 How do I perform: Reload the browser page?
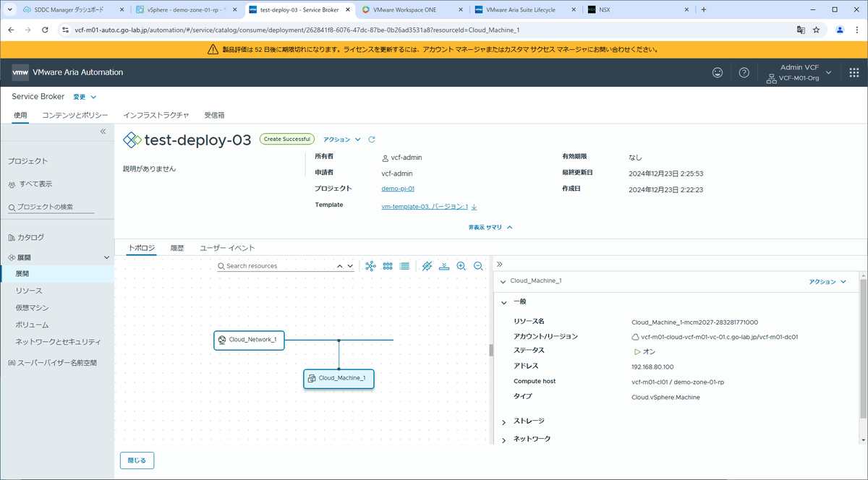coord(46,30)
